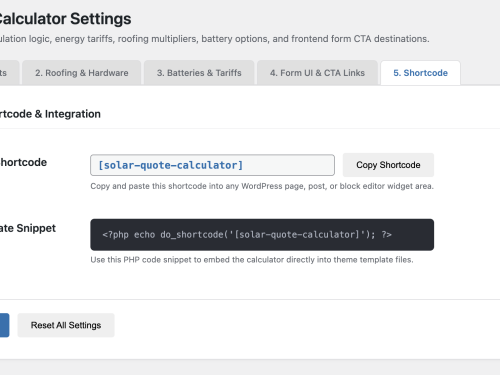Open the 5. Shortcode tab
Viewport: 500px width, 375px height.
[x=420, y=73]
